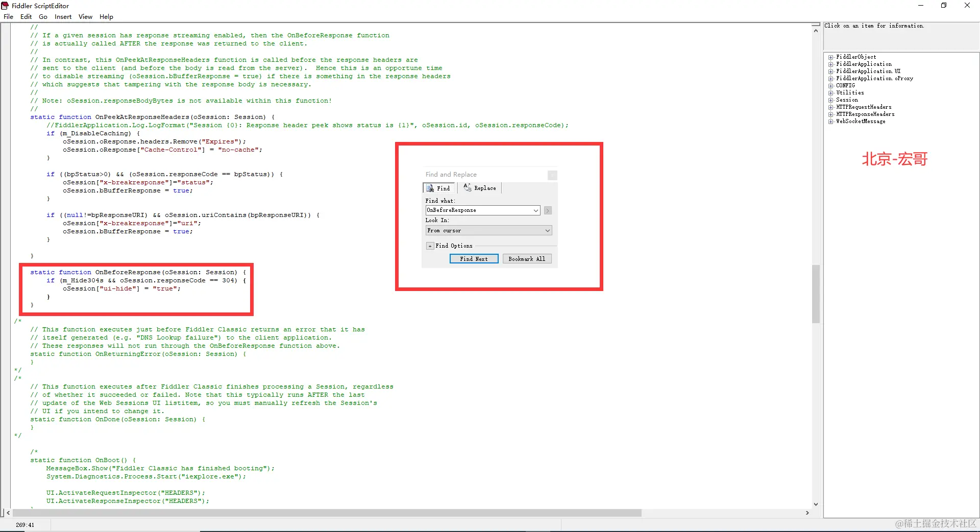Minimize the Fiddler ScriptEditor window
Viewport: 980px width, 532px height.
(921, 6)
